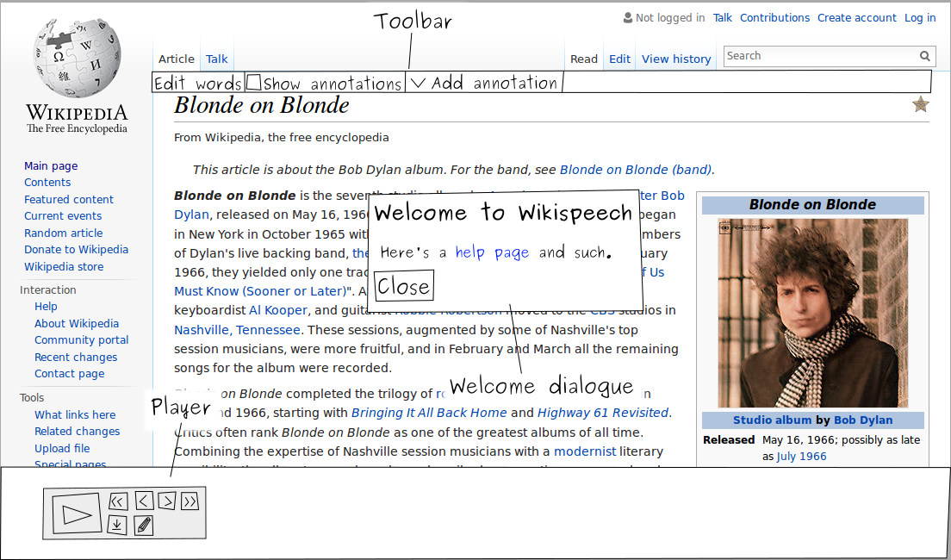Screen dimensions: 951x560
Task: Click the Tools sidebar section heading
Action: click(x=32, y=397)
